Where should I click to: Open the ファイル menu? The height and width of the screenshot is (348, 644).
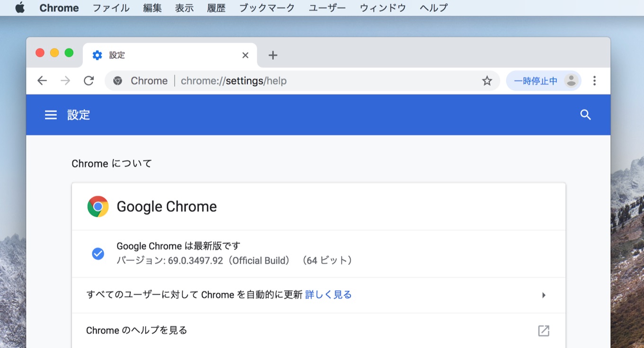(x=111, y=8)
